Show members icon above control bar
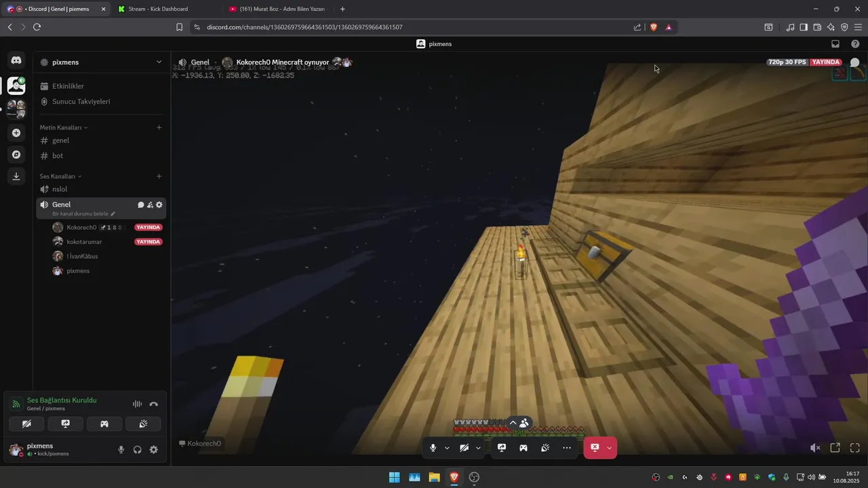Screen dimensions: 868x488 pos(524,423)
